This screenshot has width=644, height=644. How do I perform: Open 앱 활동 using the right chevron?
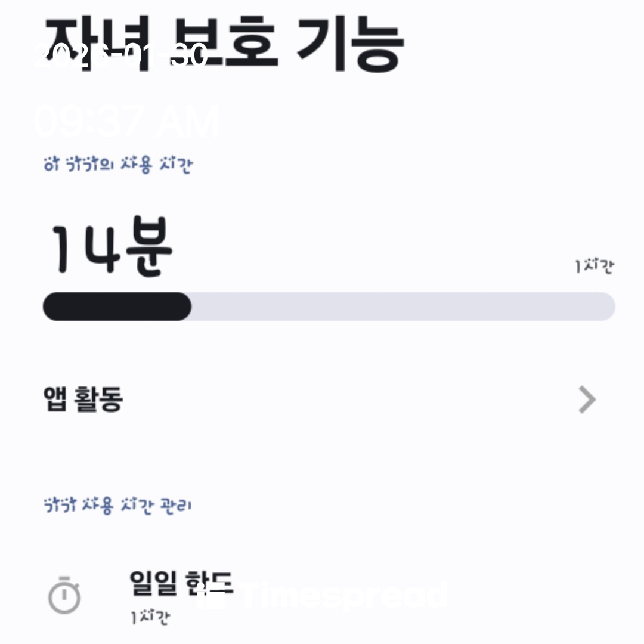coord(587,400)
